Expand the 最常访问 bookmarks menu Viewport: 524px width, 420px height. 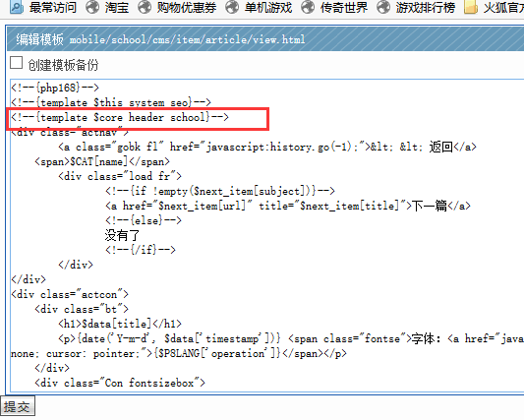point(53,7)
